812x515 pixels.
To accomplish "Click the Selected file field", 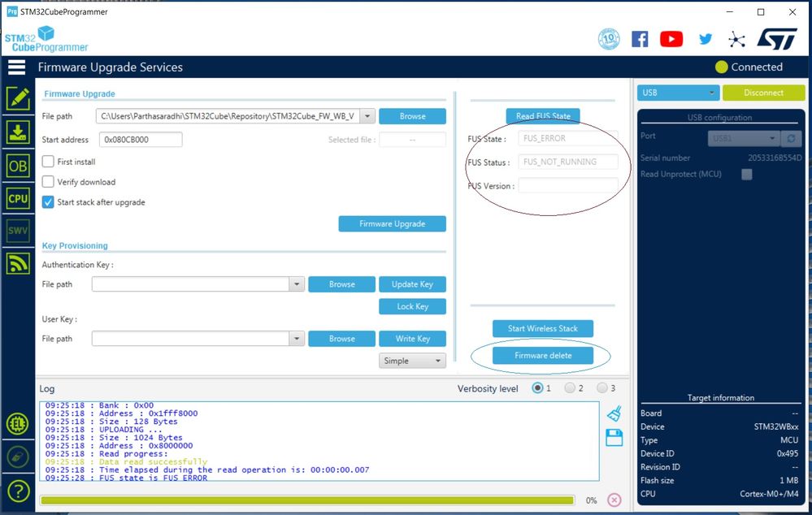I will [x=412, y=139].
